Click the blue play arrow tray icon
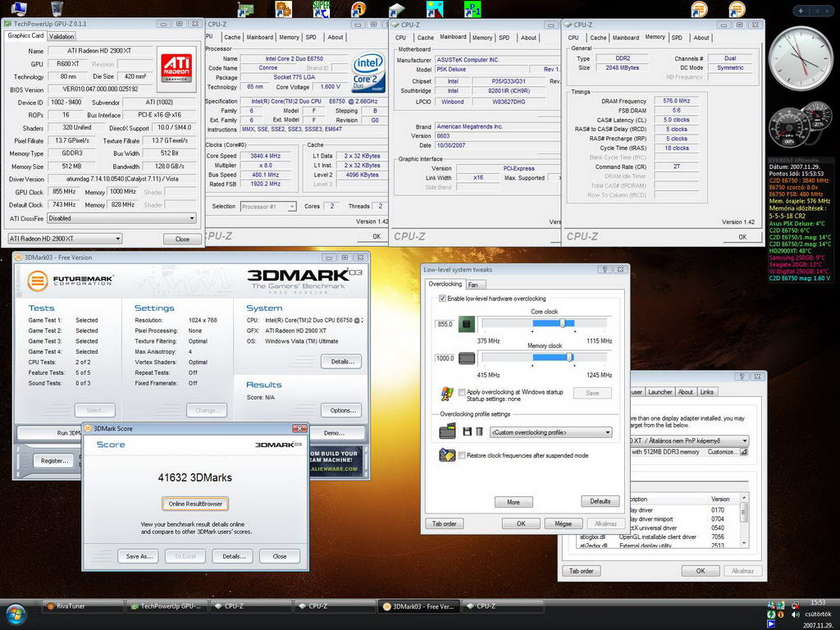Screen dimensions: 840x630 point(771,624)
